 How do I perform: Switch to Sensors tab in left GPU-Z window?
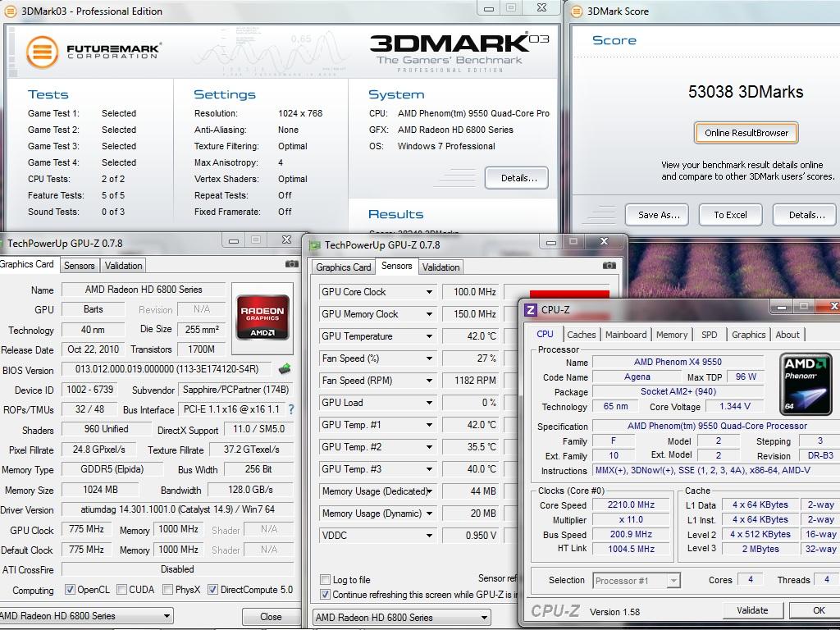pyautogui.click(x=80, y=265)
